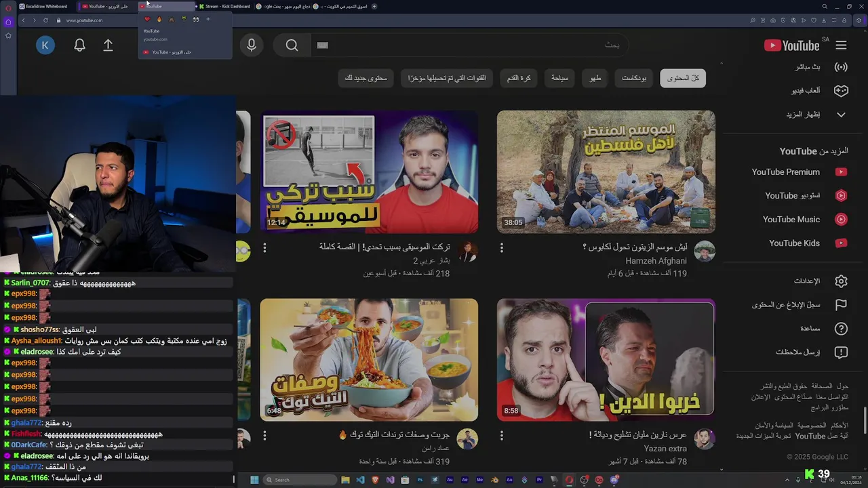This screenshot has width=868, height=488.
Task: Switch to the Excalidraw Whiteboard tab
Action: coord(45,6)
